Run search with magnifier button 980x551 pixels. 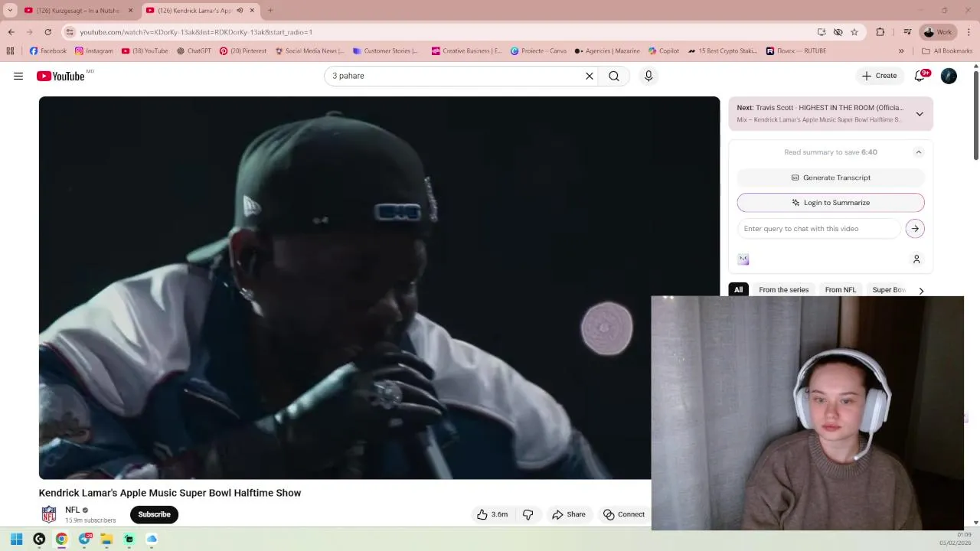pos(614,76)
